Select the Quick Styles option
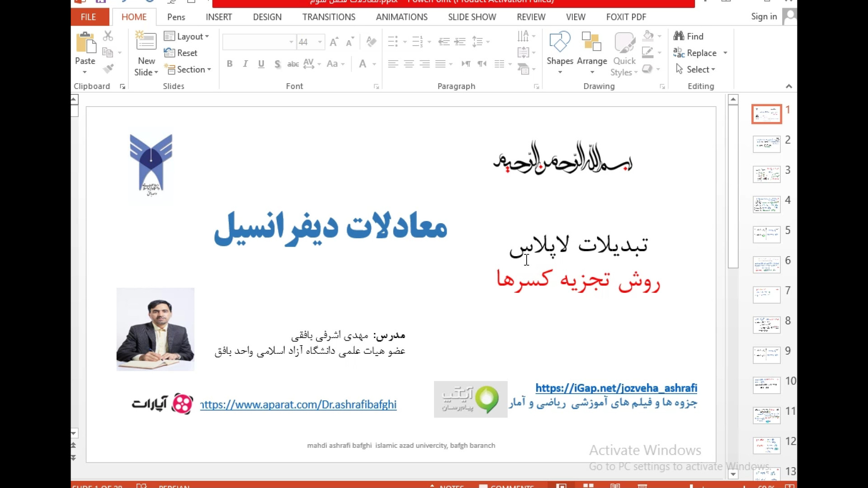 click(x=624, y=53)
